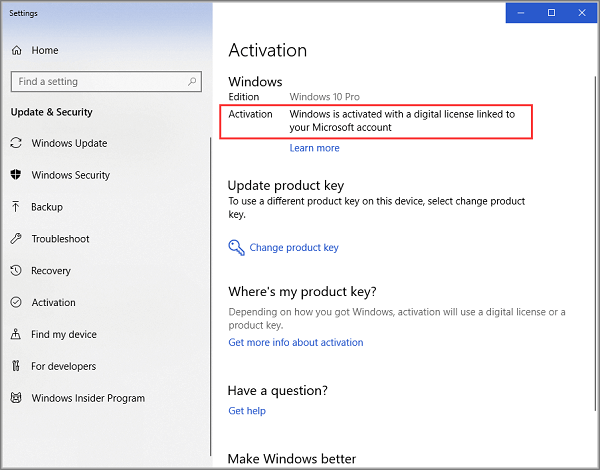
Task: Click the Windows Update sync icon
Action: click(16, 143)
